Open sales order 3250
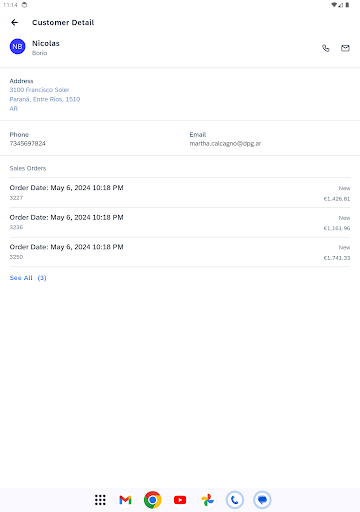This screenshot has height=512, width=360. tap(180, 252)
